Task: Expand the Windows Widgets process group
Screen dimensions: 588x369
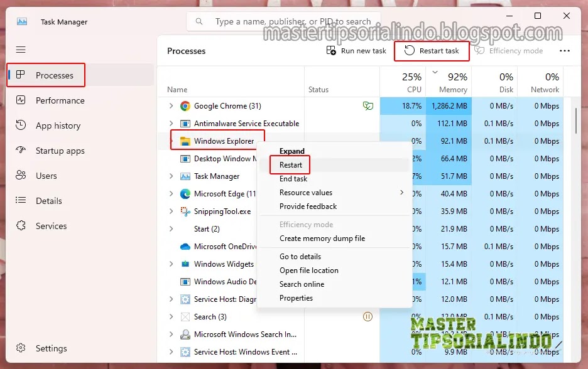Action: tap(171, 264)
